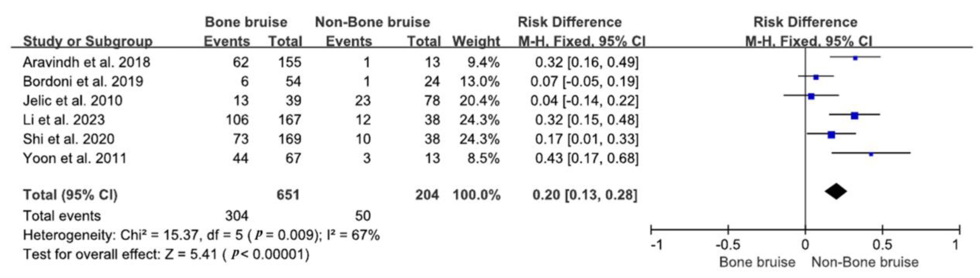Click the 100.0% total weight value
This screenshot has width=980, height=278.
[x=476, y=195]
